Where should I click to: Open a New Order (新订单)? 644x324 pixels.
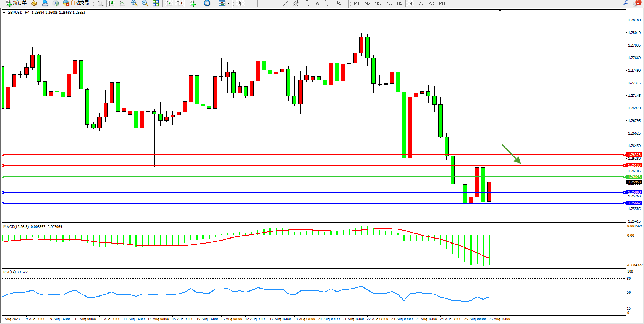(16, 3)
